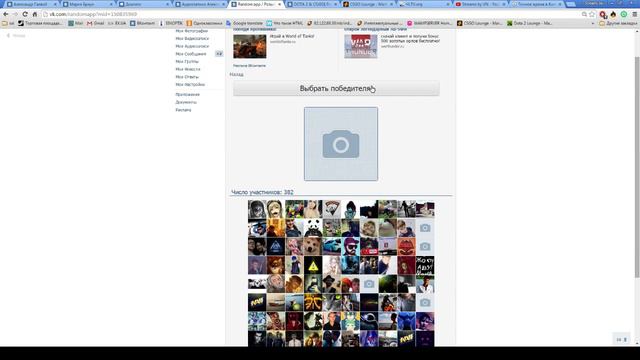Switch to the HLTV.org tab
This screenshot has height=360, width=640.
coord(424,4)
